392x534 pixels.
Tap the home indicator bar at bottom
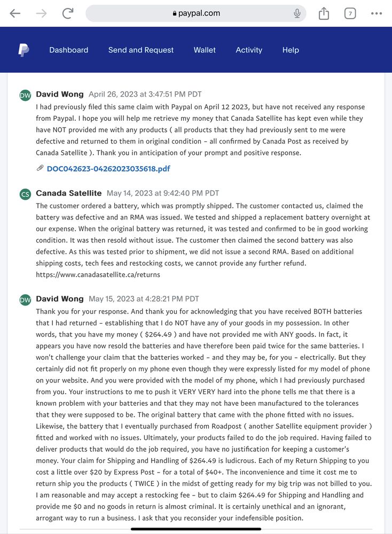coord(196,529)
